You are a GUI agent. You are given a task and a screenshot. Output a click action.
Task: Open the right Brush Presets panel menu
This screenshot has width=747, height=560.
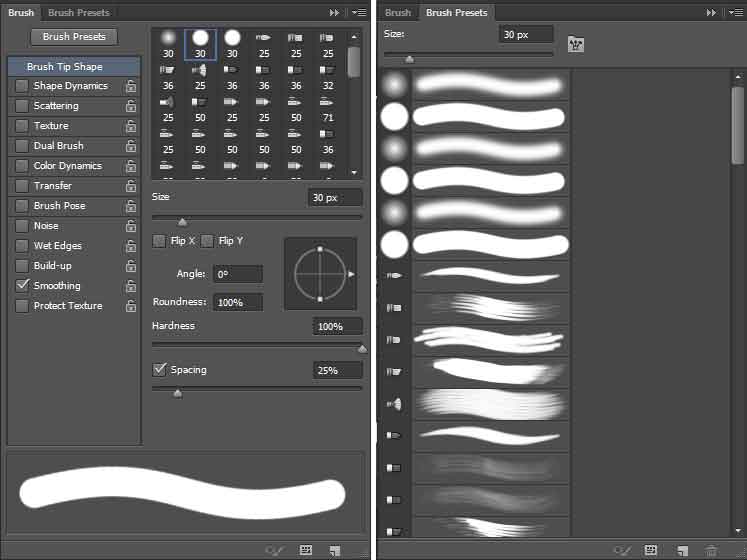point(734,12)
